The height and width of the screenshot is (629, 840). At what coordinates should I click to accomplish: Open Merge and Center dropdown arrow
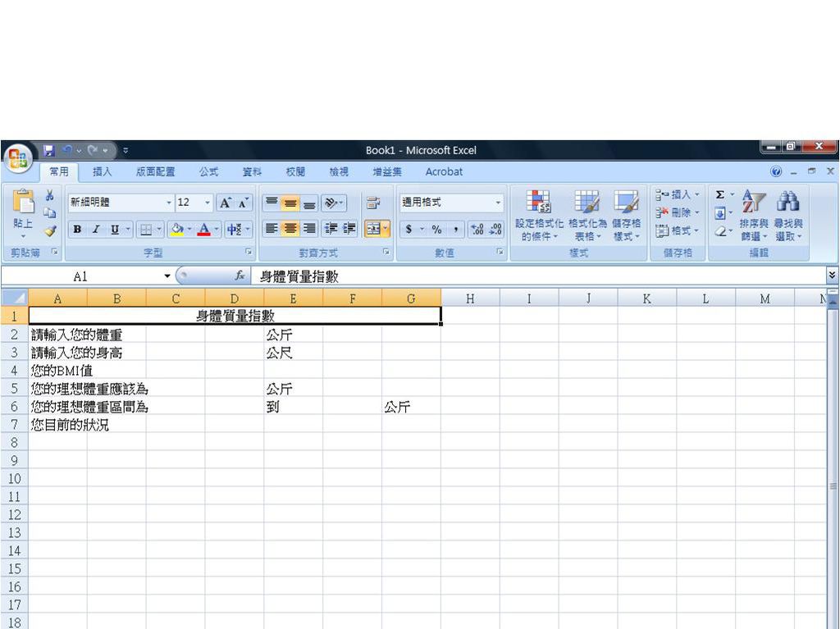[386, 229]
